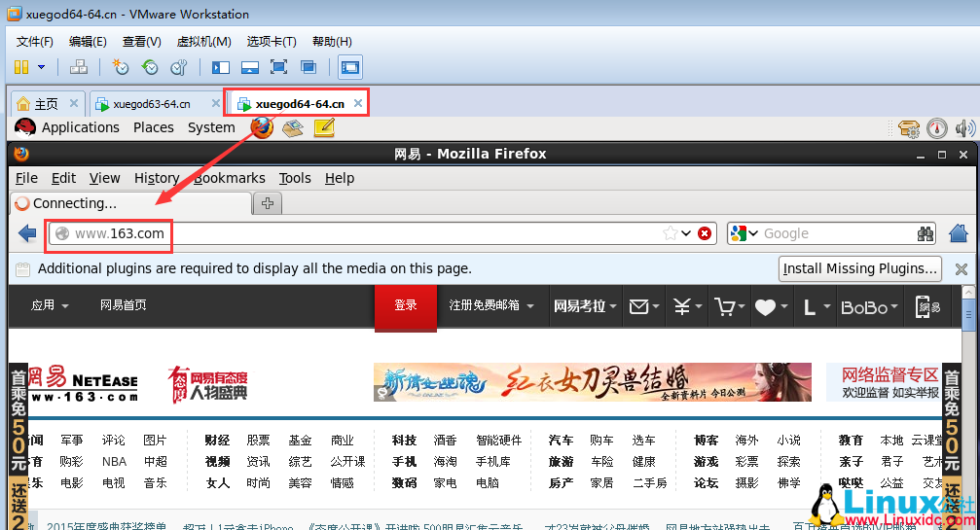Screen dimensions: 980x530
Task: Open the NBA link
Action: tap(114, 461)
